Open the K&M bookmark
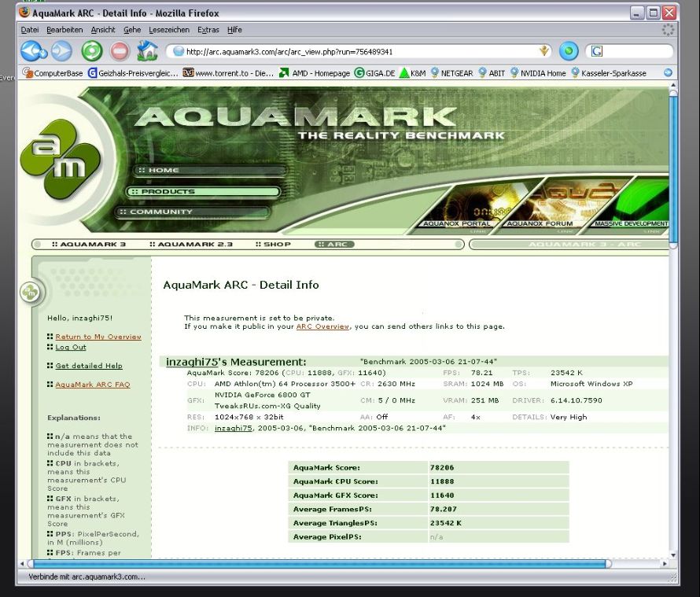The width and height of the screenshot is (700, 597). click(x=412, y=73)
